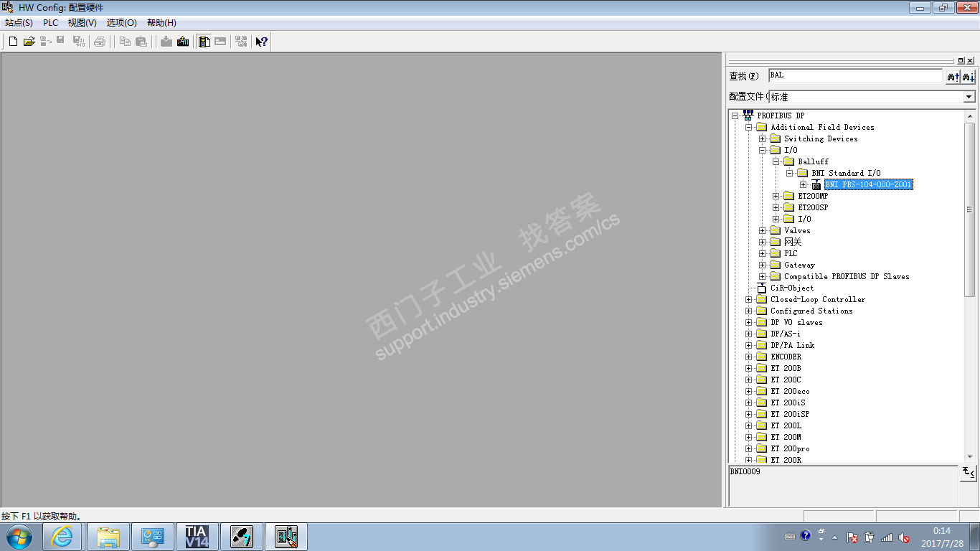Open the PLC menu
This screenshot has height=551, width=980.
pyautogui.click(x=50, y=23)
